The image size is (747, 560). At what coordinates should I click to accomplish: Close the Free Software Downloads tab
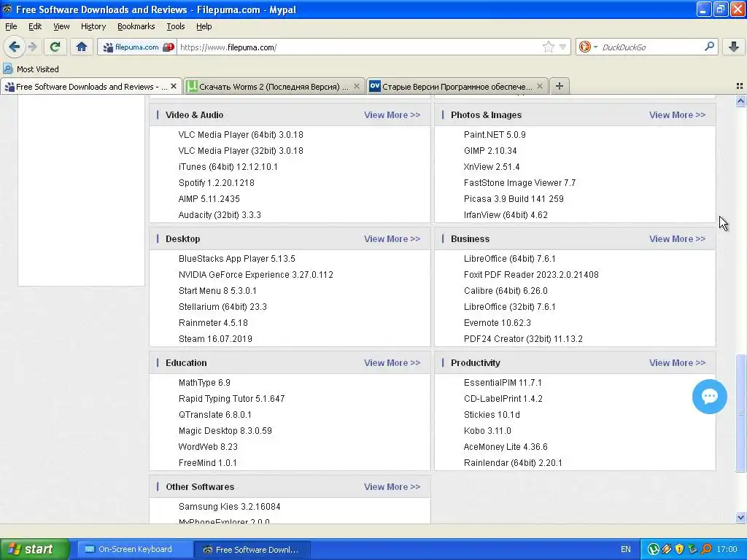click(174, 86)
